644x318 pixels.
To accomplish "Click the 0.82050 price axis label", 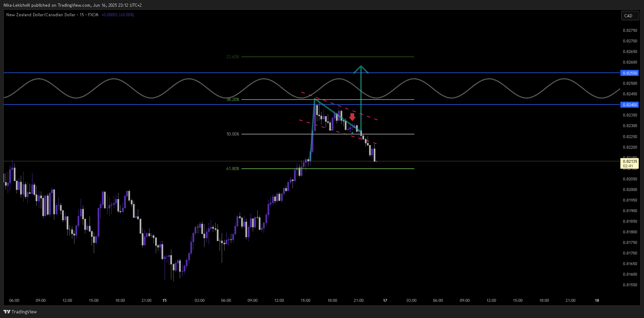I will tap(630, 179).
